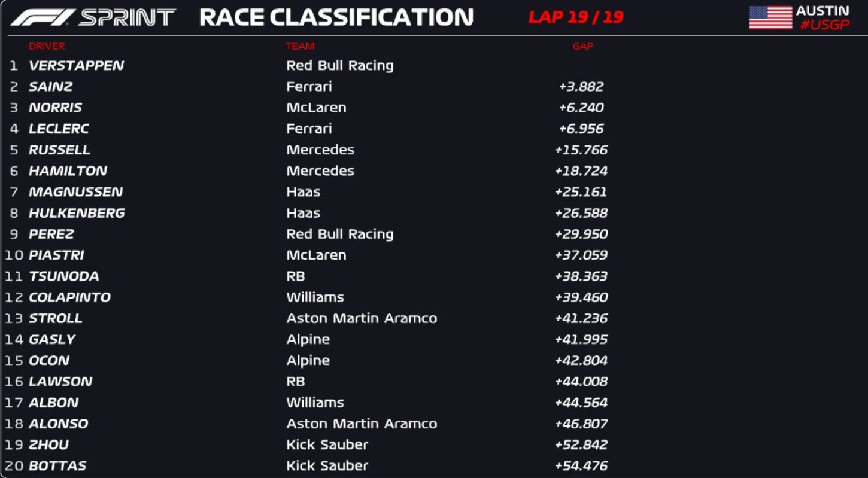Click the #USGP hashtag text

824,25
